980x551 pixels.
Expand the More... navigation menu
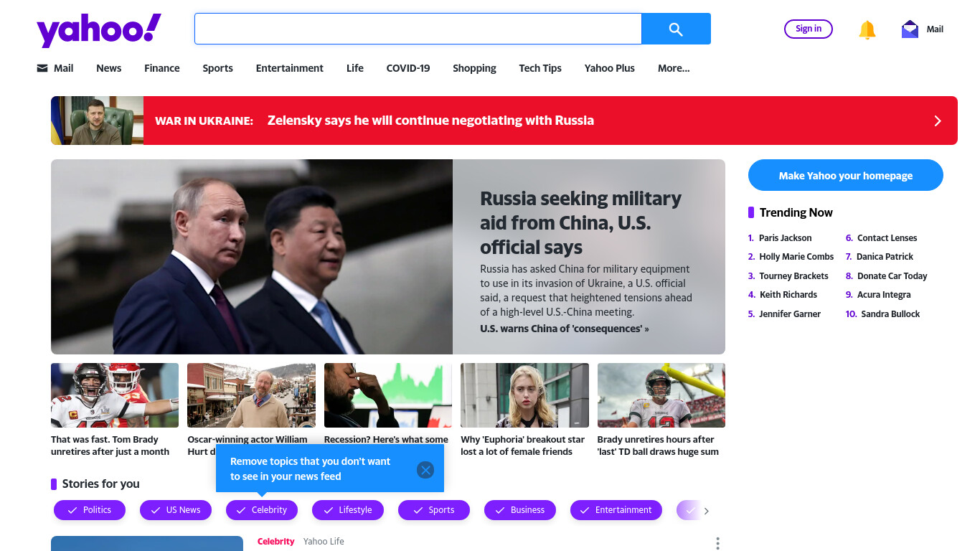[x=674, y=68]
